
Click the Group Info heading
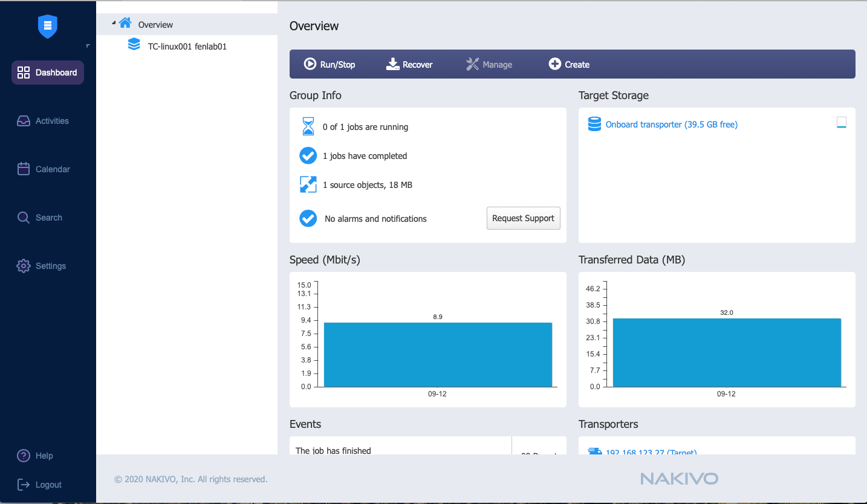coord(316,95)
